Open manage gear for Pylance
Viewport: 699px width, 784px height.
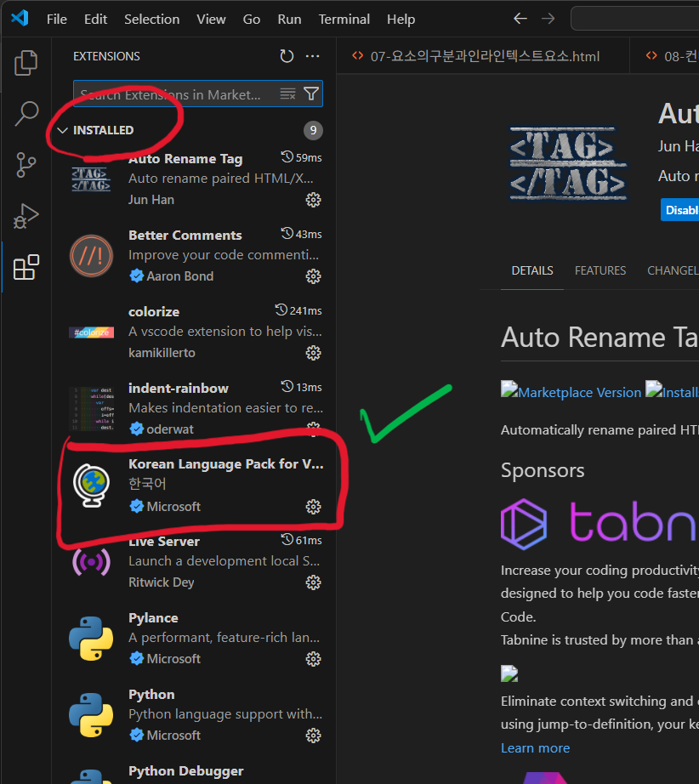[313, 659]
